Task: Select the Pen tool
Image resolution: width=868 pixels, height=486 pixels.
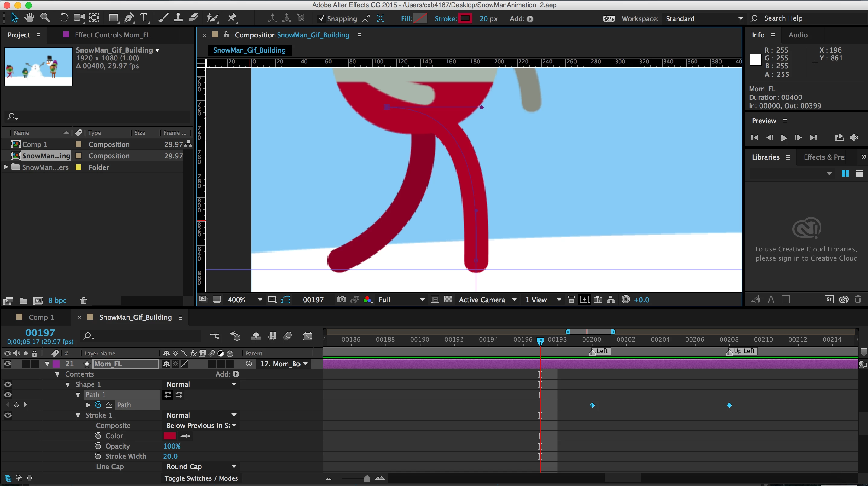Action: [129, 18]
